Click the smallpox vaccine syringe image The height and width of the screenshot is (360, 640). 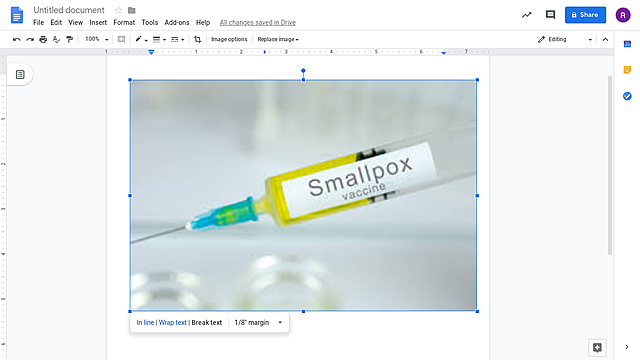pyautogui.click(x=303, y=196)
